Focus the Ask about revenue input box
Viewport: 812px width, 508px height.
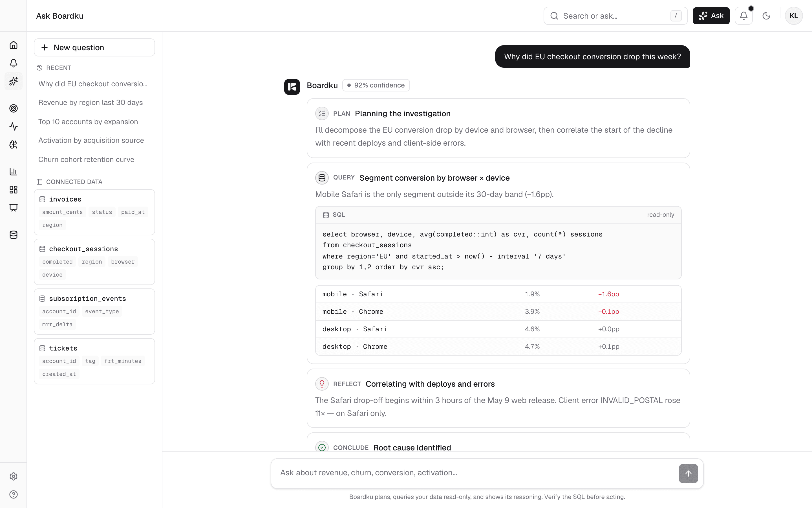point(487,473)
